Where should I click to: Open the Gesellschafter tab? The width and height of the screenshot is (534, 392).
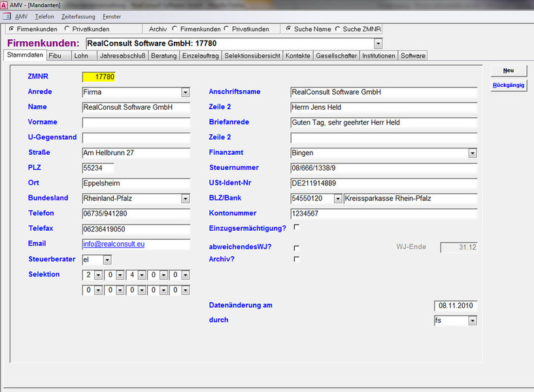[x=336, y=56]
